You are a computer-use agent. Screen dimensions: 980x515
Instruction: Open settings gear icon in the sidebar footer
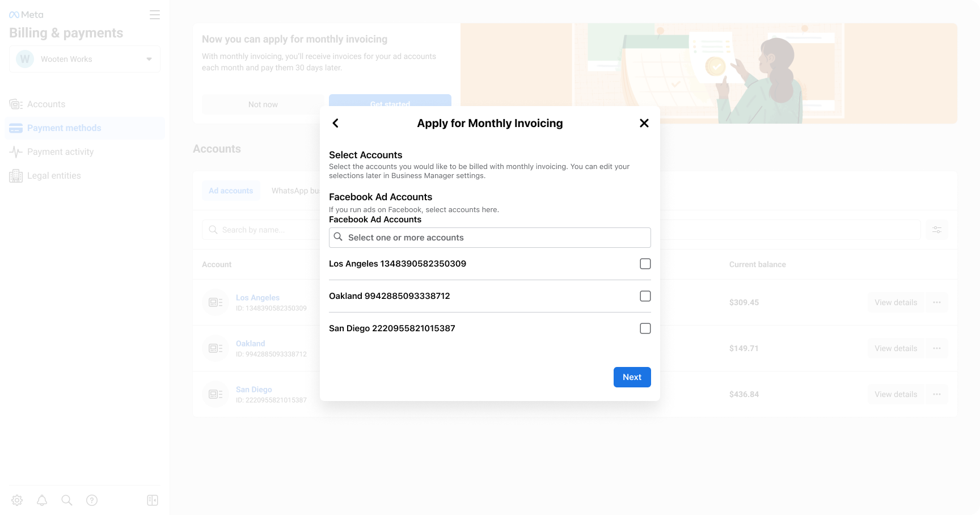pos(17,500)
